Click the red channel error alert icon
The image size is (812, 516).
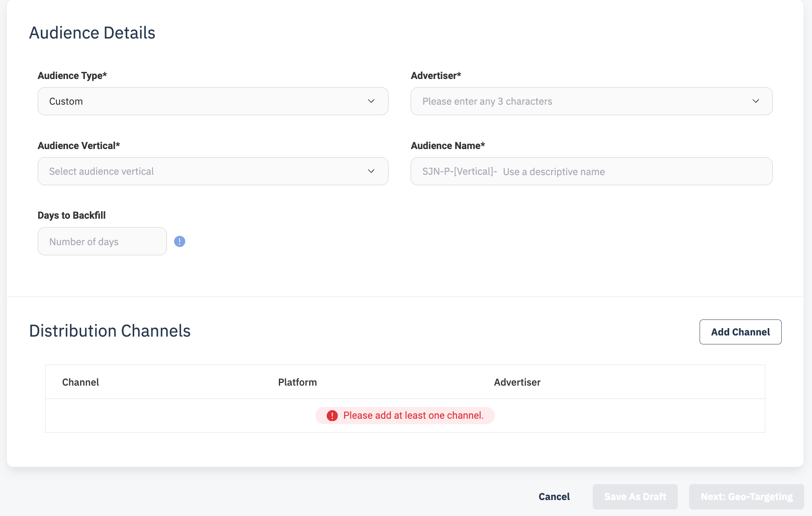click(332, 416)
